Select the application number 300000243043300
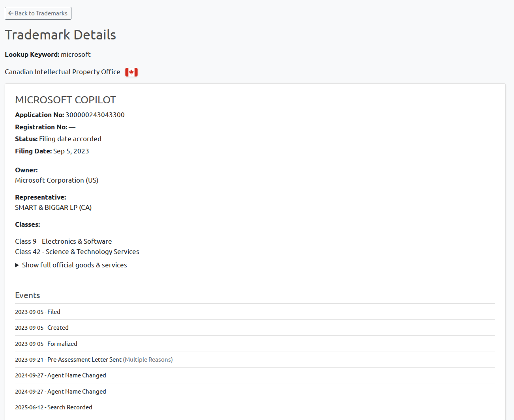Screen dimensions: 514x420 coord(95,115)
